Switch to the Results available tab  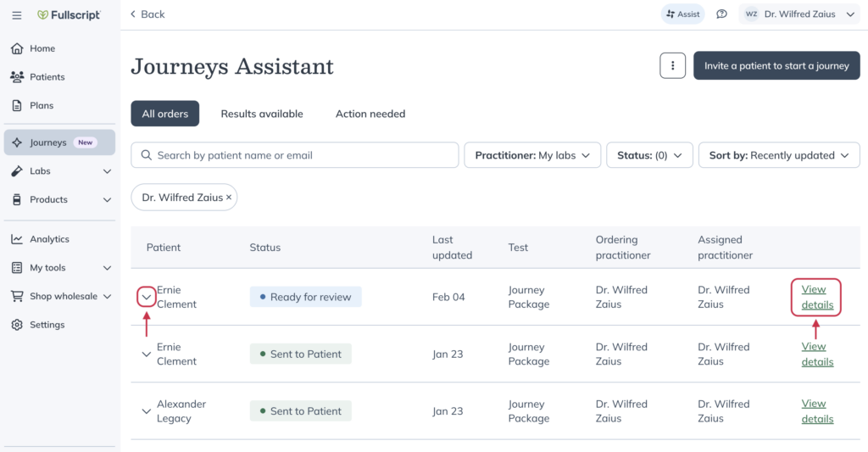click(262, 114)
